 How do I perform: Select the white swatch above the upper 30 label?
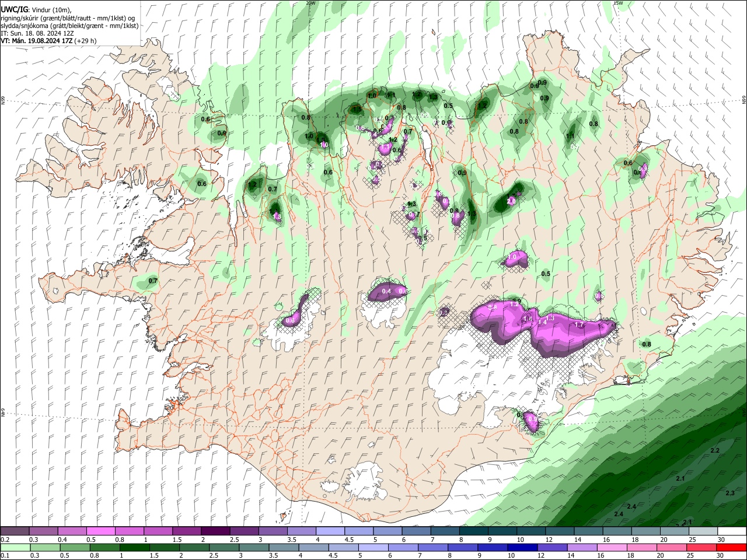(732, 531)
